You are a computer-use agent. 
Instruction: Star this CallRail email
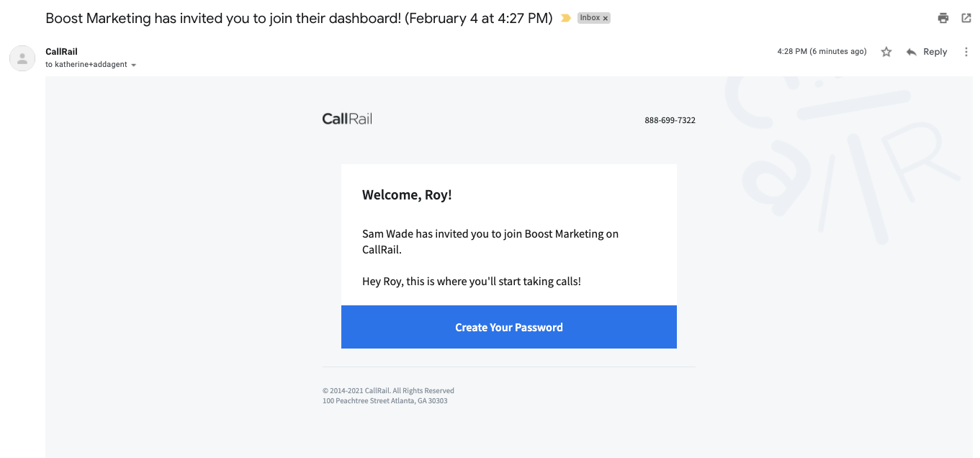tap(886, 52)
